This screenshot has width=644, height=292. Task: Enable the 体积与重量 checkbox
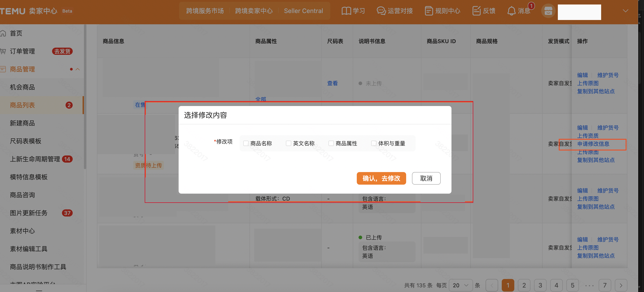(374, 143)
